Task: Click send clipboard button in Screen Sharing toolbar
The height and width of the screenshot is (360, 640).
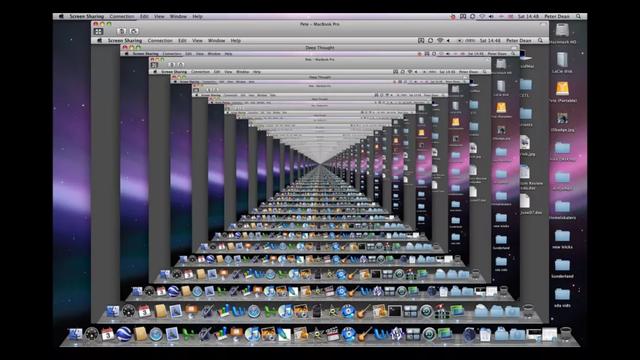Action: point(133,31)
